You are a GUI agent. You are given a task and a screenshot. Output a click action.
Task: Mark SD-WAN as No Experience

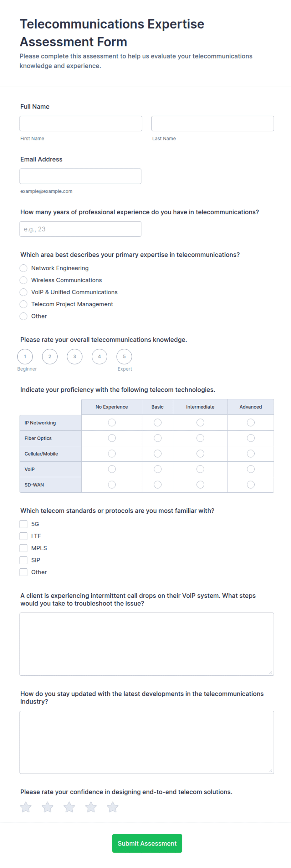point(112,485)
